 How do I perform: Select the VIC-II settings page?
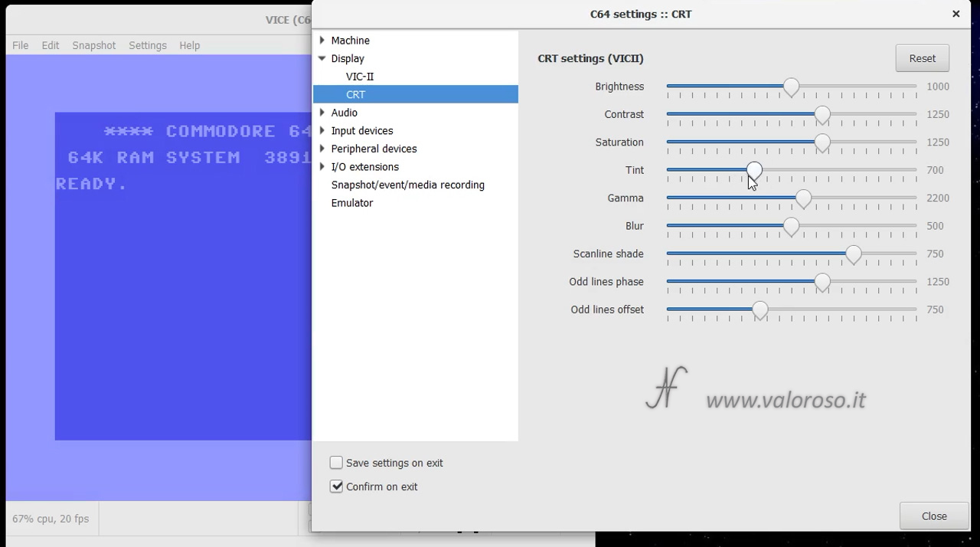click(360, 76)
